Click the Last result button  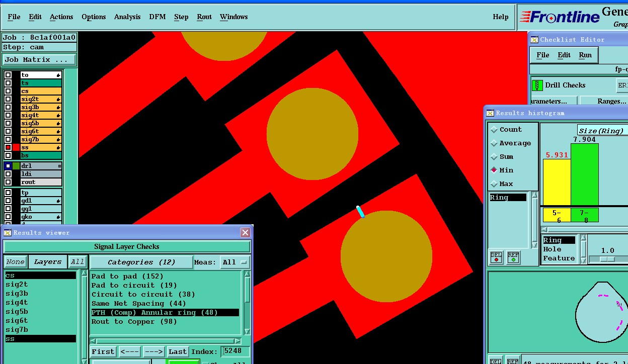click(178, 351)
